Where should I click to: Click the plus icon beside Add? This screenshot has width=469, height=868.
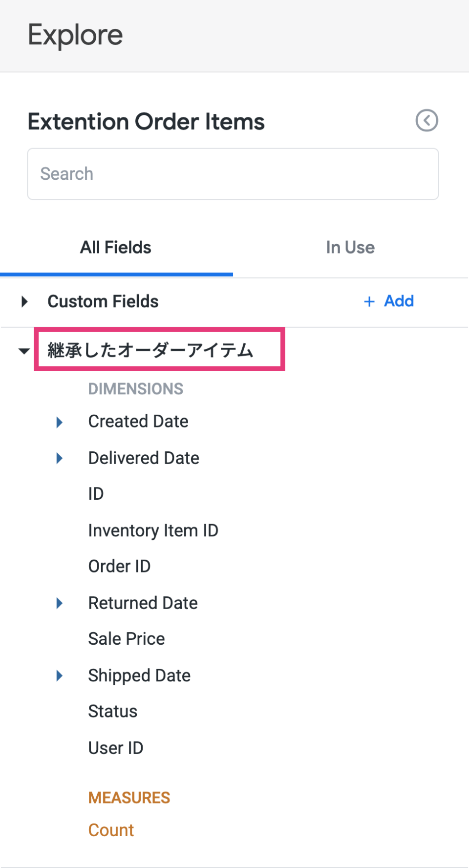click(x=369, y=301)
